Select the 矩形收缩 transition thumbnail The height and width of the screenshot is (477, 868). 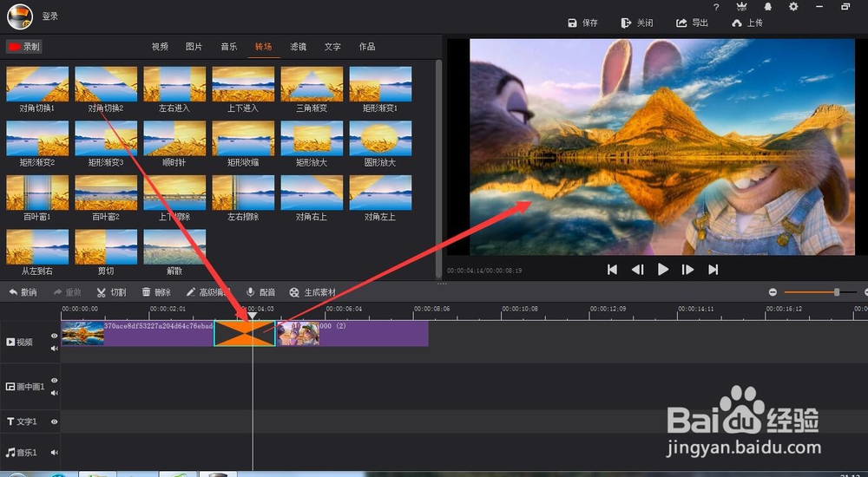pyautogui.click(x=243, y=139)
